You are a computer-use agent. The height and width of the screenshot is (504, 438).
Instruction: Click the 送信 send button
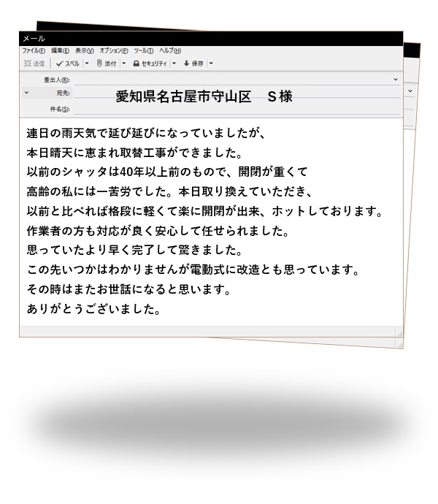pos(34,64)
